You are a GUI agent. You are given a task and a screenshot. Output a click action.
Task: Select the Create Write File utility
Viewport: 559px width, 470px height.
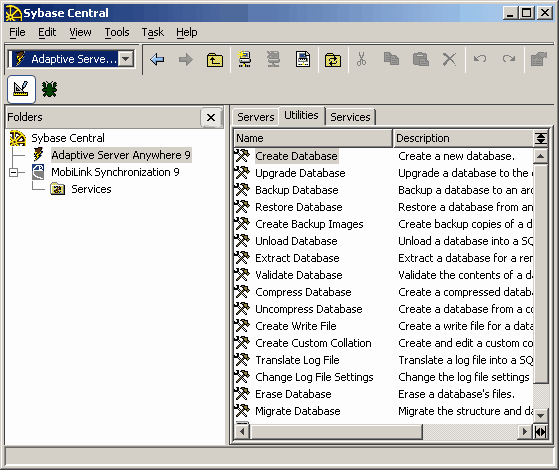pos(296,326)
